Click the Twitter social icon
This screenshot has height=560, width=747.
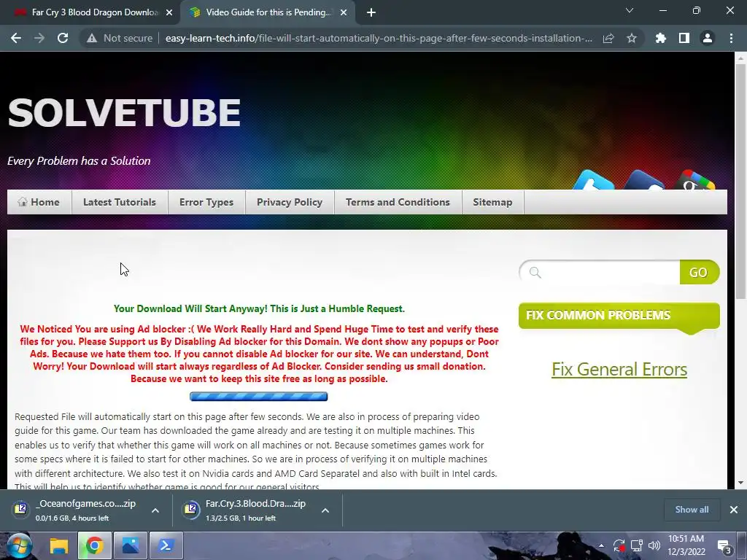coord(593,180)
